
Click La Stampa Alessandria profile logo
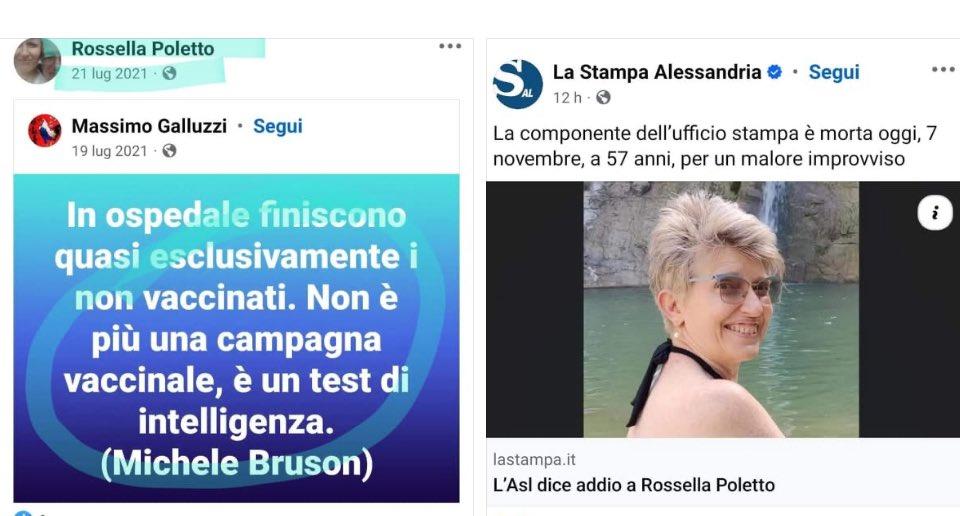(518, 84)
